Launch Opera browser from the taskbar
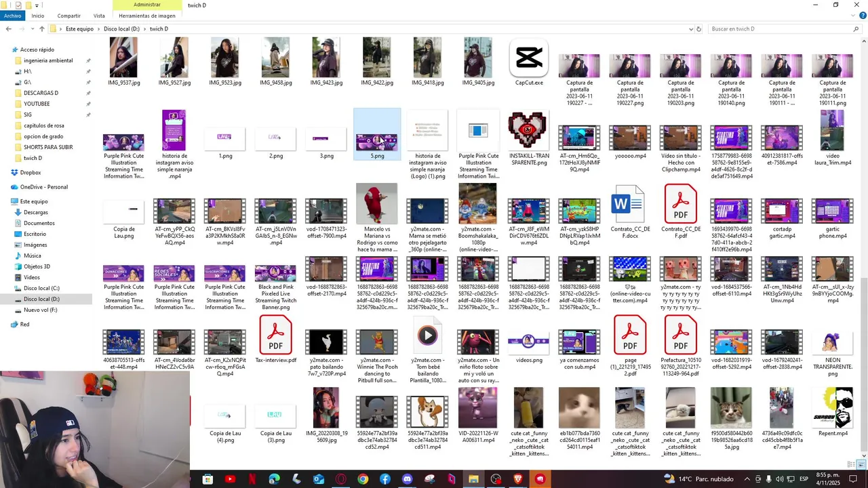868x488 pixels. point(340,479)
